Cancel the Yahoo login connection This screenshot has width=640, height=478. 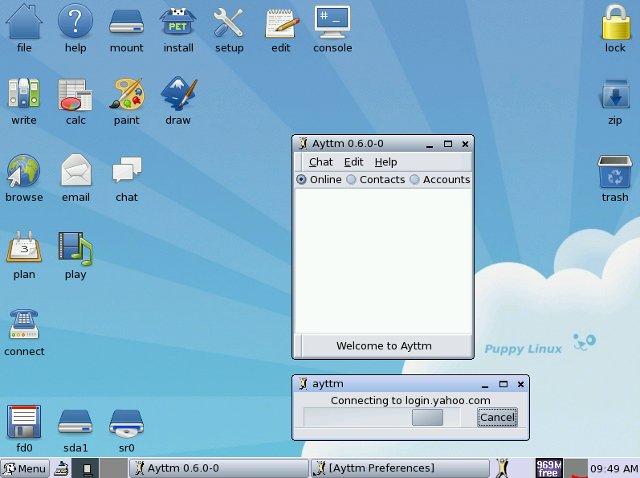pos(497,417)
